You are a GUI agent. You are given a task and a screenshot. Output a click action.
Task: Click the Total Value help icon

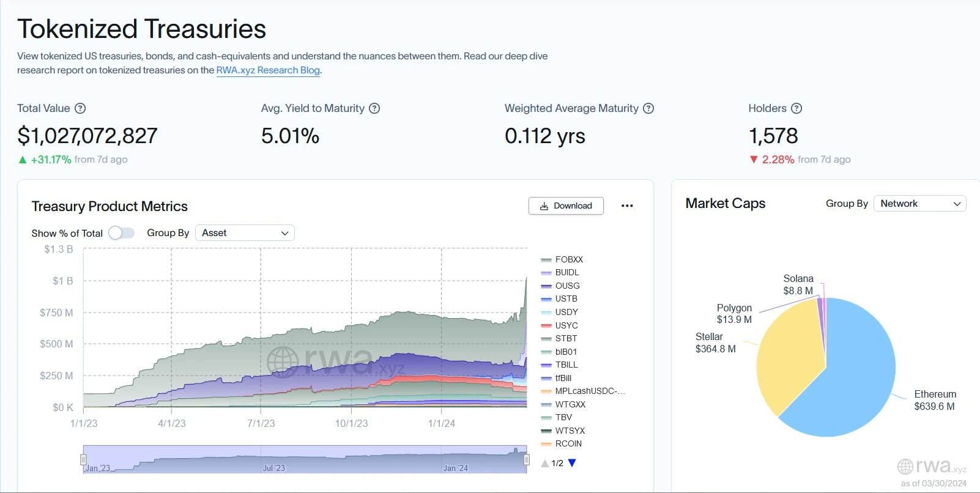click(80, 108)
